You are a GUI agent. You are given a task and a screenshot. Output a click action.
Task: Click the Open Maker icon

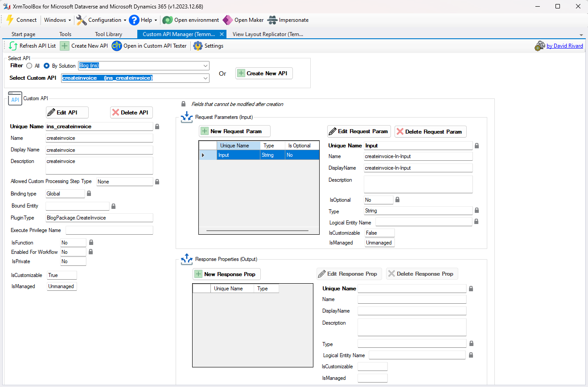tap(227, 20)
